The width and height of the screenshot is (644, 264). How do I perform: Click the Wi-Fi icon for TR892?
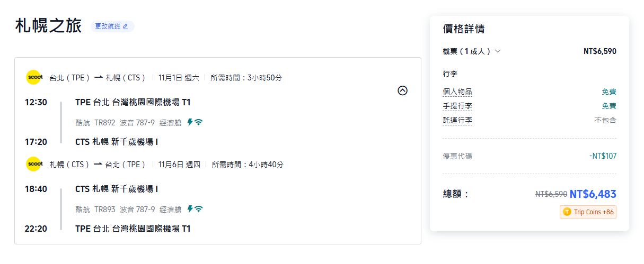(x=199, y=122)
